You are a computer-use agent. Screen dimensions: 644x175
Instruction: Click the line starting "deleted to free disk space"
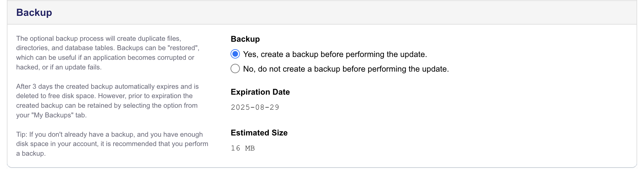pyautogui.click(x=104, y=96)
